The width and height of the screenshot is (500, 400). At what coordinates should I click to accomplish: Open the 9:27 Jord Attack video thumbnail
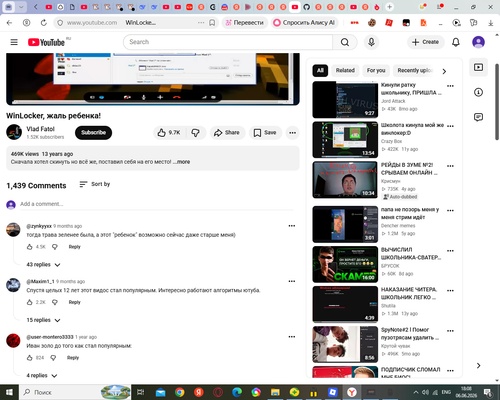345,100
